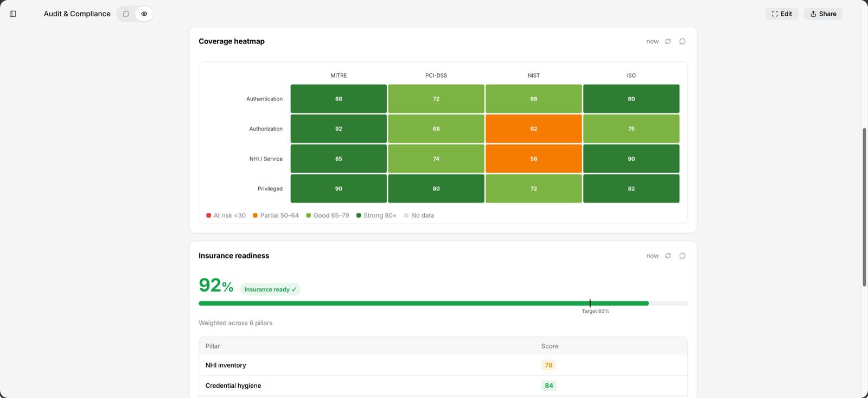Click the Coverage heatmap heading
This screenshot has height=398, width=868.
point(232,41)
